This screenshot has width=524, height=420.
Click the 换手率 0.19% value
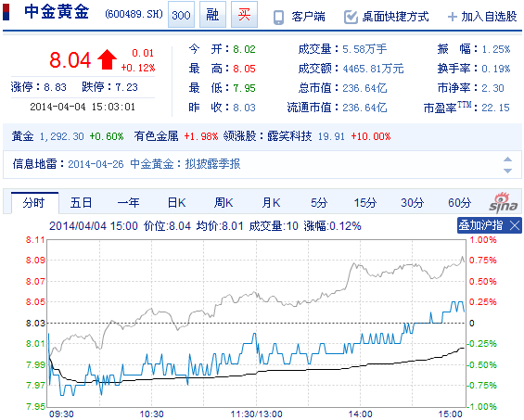495,69
